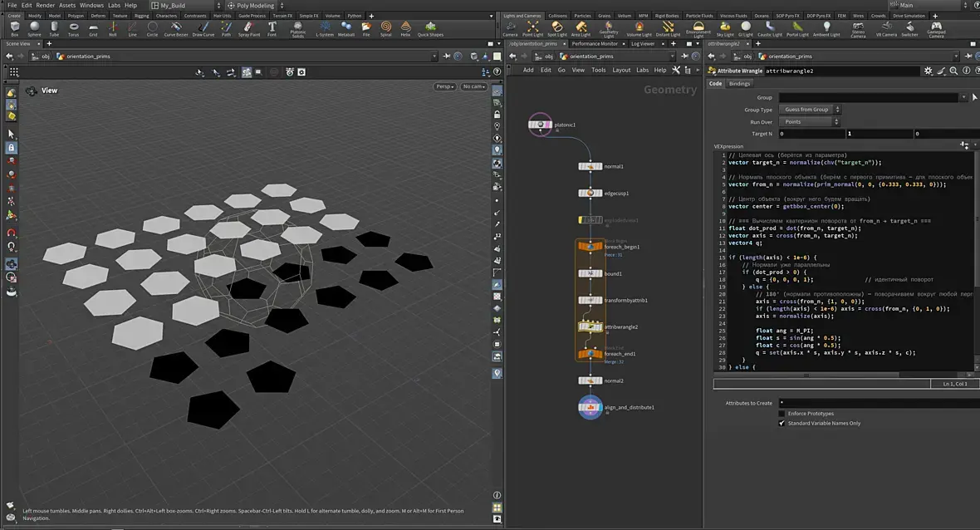Open the parameter gear menu icon
The height and width of the screenshot is (530, 980).
tap(929, 71)
